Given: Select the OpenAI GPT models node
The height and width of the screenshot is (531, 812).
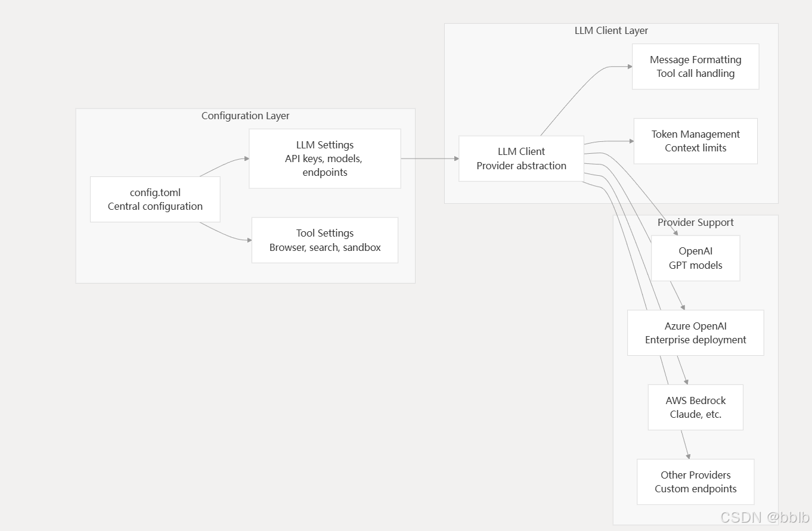Looking at the screenshot, I should point(695,258).
